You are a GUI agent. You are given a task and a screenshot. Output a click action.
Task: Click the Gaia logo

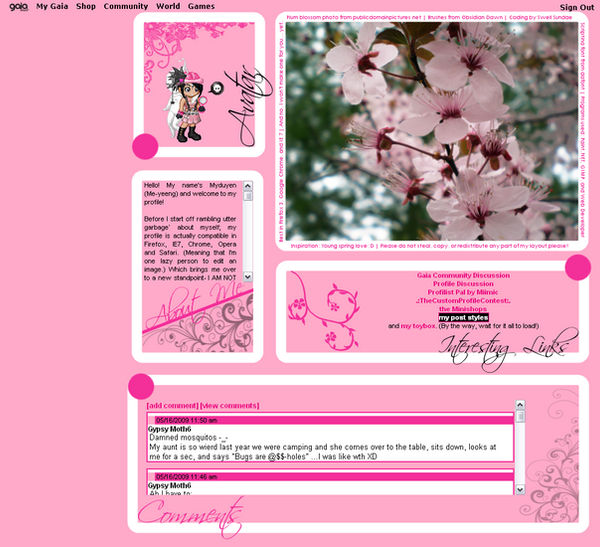[18, 7]
